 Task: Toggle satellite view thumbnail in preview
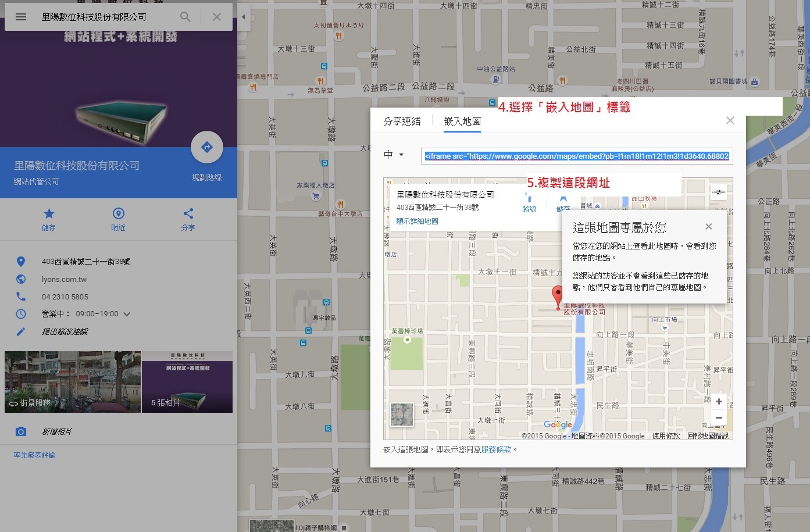[x=402, y=415]
